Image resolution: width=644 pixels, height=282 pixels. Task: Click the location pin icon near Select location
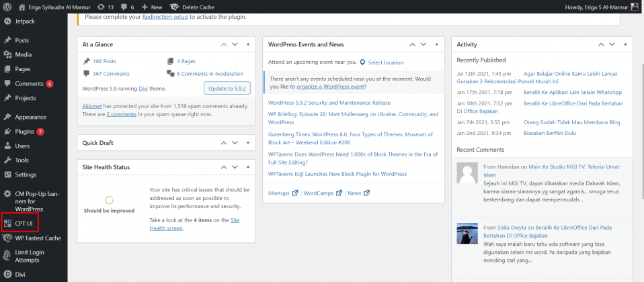[x=362, y=62]
